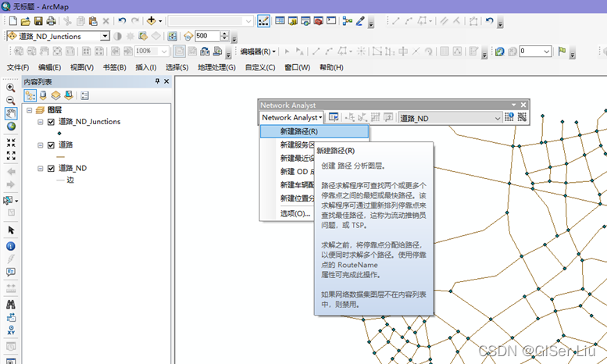Select 选项(O)... in Network Analyst menu
Image resolution: width=607 pixels, height=364 pixels.
pos(295,214)
